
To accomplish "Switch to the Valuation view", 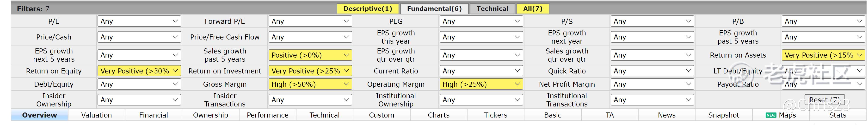I will [x=96, y=115].
